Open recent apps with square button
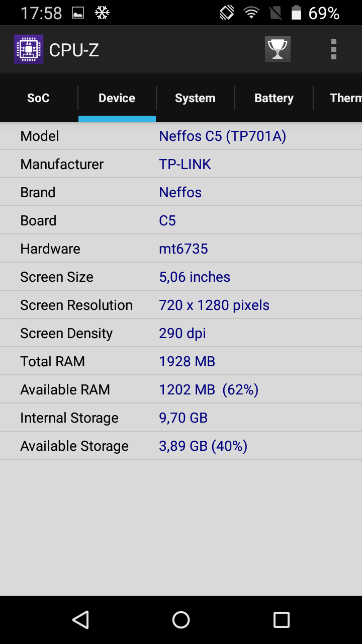The image size is (362, 644). (x=281, y=620)
